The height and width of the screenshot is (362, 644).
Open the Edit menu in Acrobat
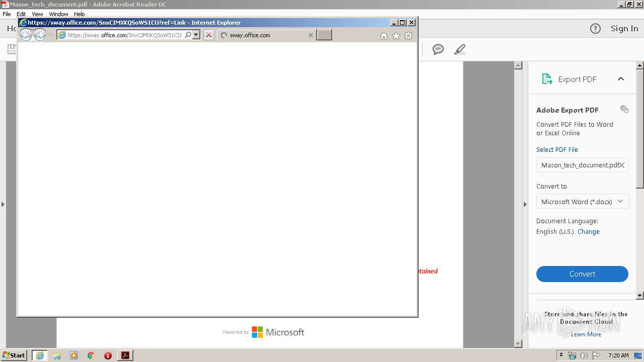21,14
